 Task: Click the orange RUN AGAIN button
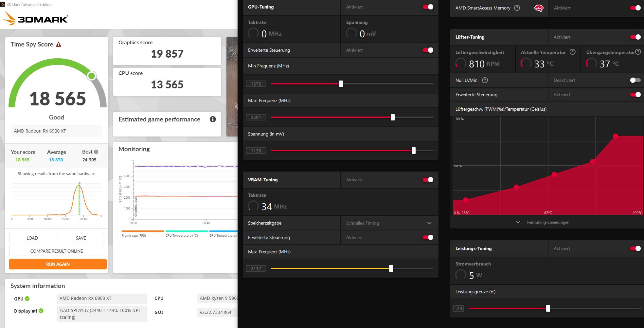click(58, 264)
